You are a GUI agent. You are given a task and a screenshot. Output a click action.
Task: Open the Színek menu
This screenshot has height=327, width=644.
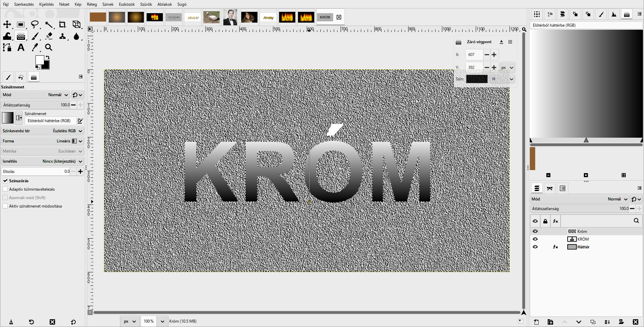(x=108, y=4)
